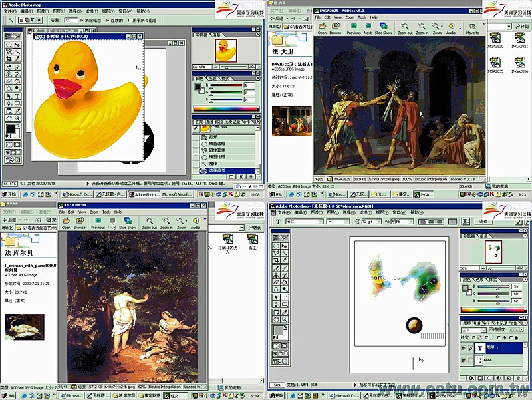Select Crop tool in duck Photoshop window
Screen dimensions: 532x400
9,59
